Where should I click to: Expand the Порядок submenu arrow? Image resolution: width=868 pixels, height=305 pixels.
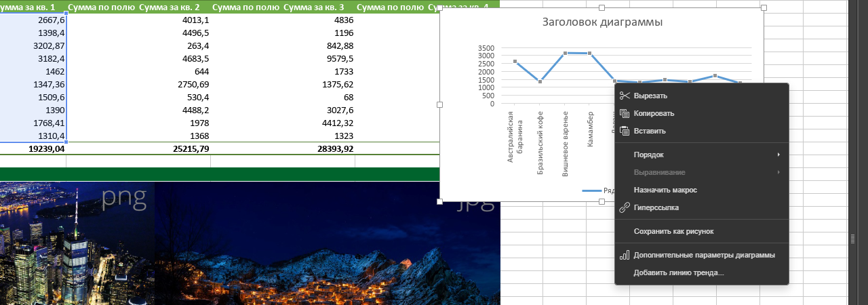[778, 155]
